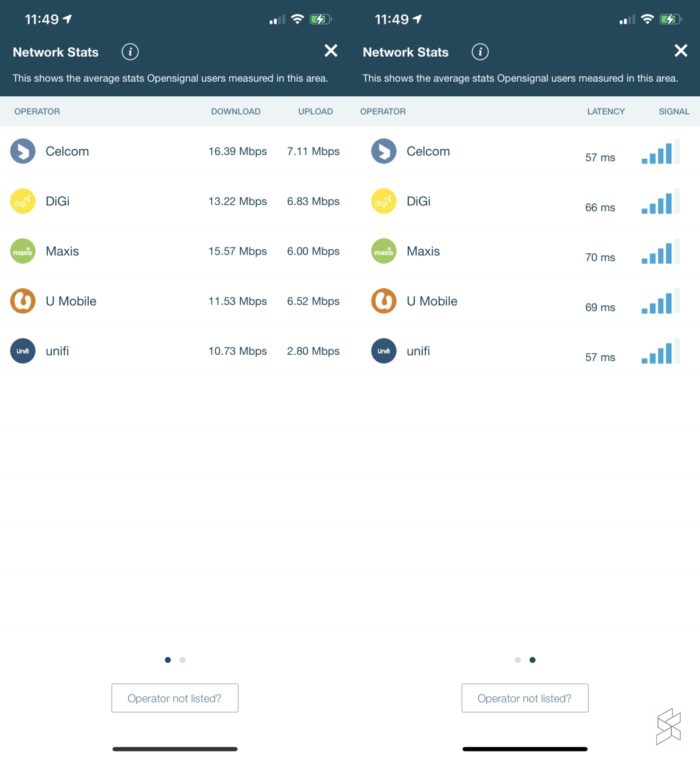Select the Maxis row latency value
700x758 pixels.
pos(600,257)
